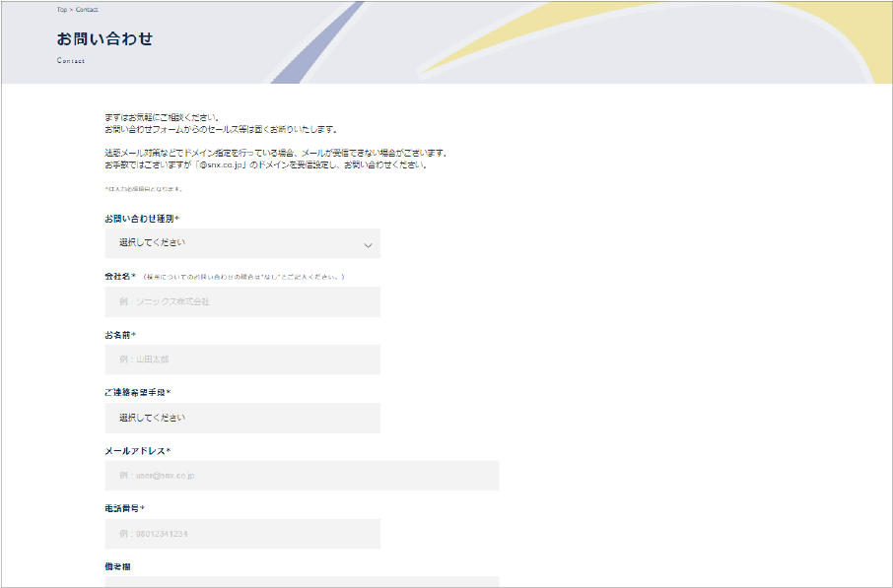
Task: Focus the 電話番号 input field
Action: (242, 534)
